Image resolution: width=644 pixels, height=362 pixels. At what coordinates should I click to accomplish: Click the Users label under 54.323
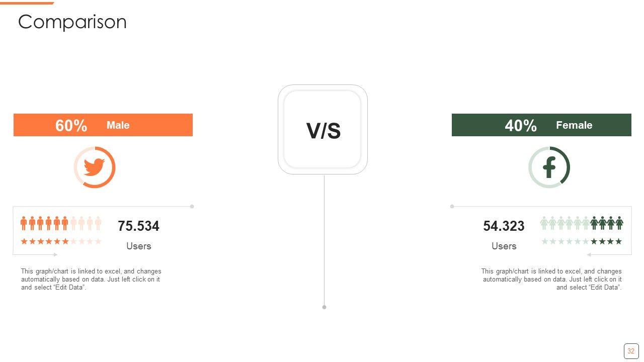pos(504,246)
